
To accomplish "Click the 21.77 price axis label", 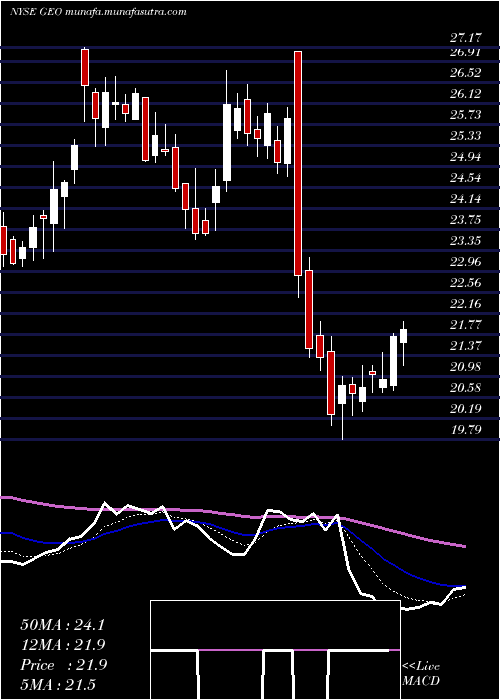I will 465,325.
